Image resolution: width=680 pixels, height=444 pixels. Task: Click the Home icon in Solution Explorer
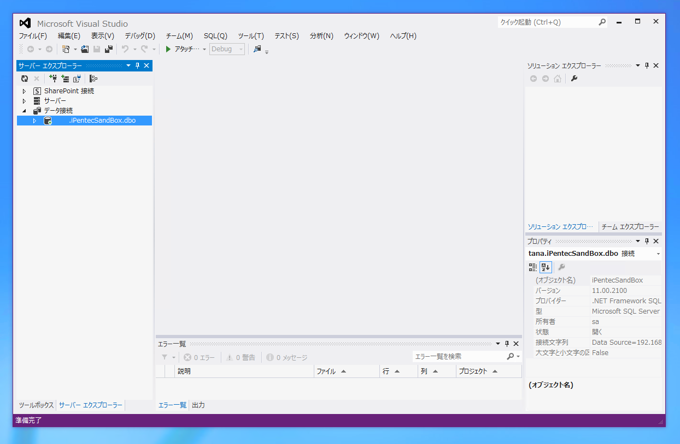558,78
